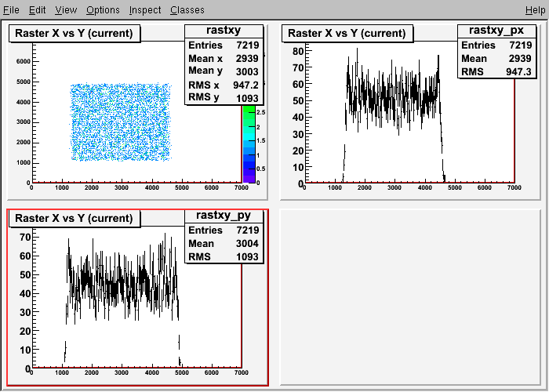
Task: Click 'RMS 947.3' in rastxy_px stats box
Action: (496, 72)
